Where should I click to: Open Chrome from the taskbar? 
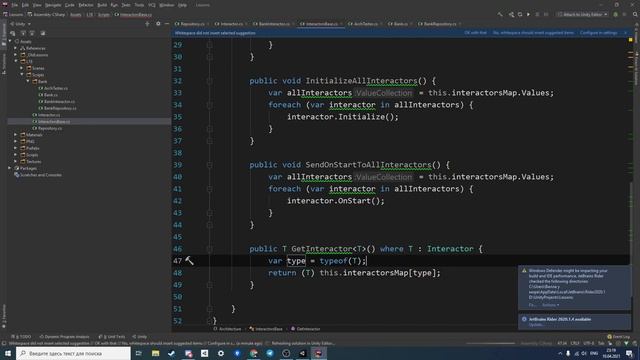click(253, 353)
